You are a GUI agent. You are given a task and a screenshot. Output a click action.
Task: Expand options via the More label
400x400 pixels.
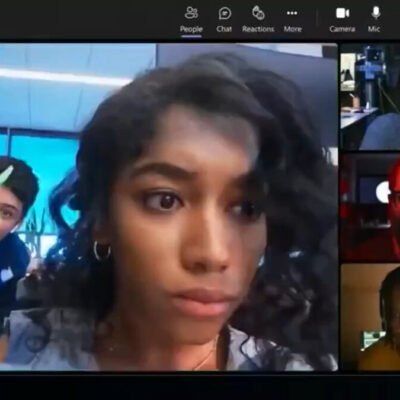click(x=293, y=29)
